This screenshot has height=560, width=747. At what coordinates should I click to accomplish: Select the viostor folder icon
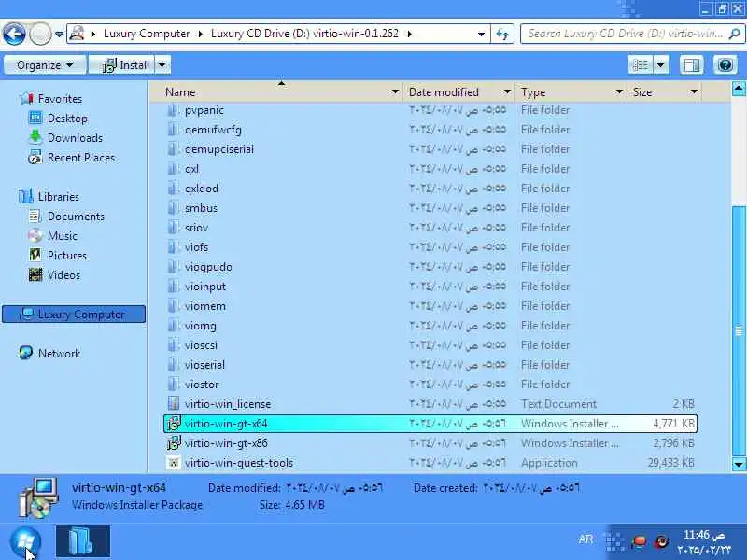click(x=174, y=384)
